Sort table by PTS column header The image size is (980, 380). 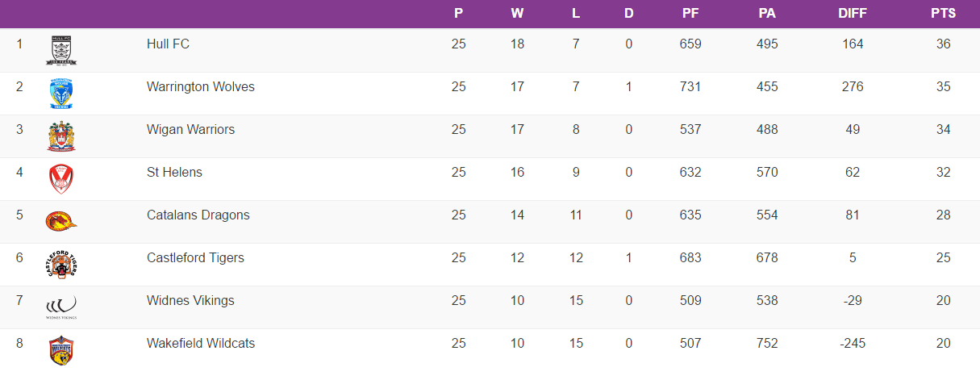(943, 13)
